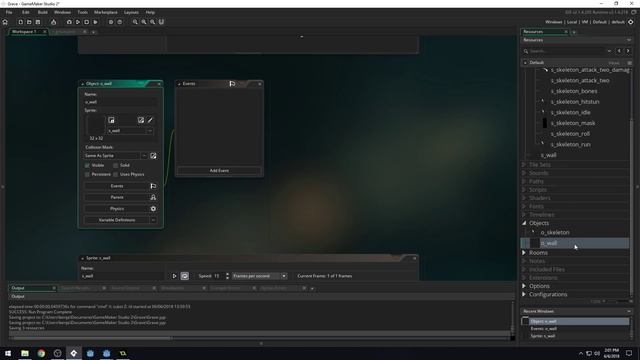640x360 pixels.
Task: Run the game with the Play icon
Action: [78, 22]
